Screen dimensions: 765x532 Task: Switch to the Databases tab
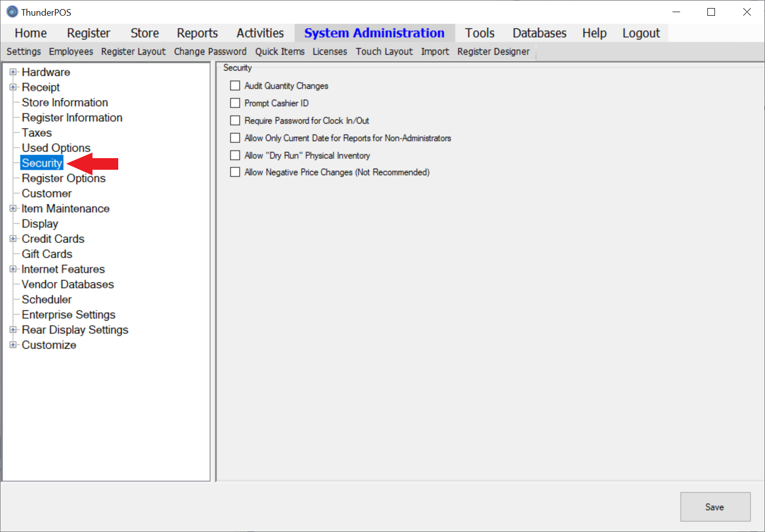[x=539, y=33]
